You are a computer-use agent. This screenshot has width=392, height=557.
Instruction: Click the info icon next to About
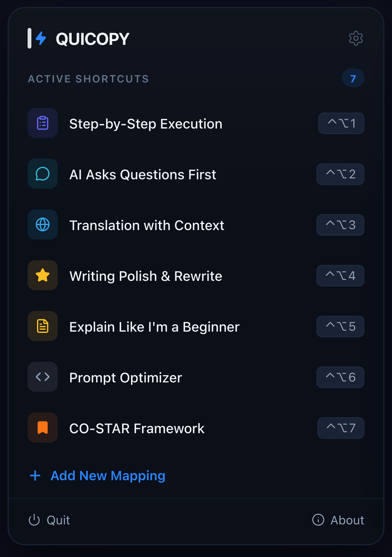tap(318, 520)
